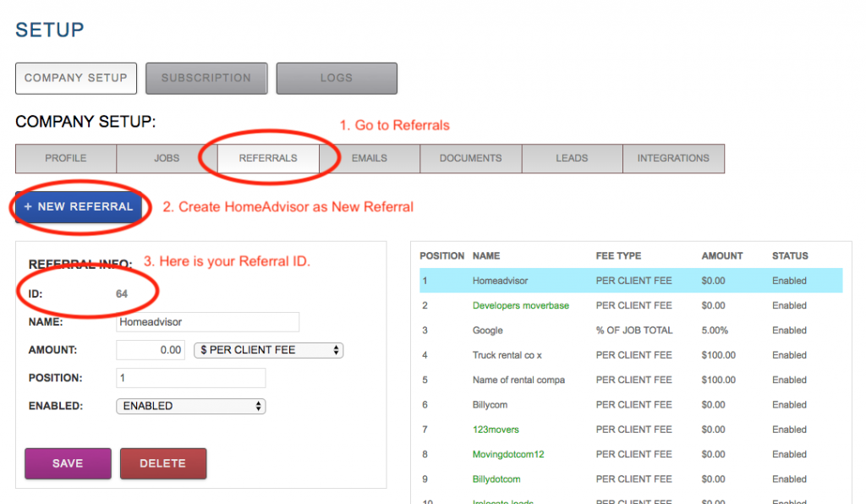Open the Company Setup section
Screen dimensions: 866x504
pos(75,78)
